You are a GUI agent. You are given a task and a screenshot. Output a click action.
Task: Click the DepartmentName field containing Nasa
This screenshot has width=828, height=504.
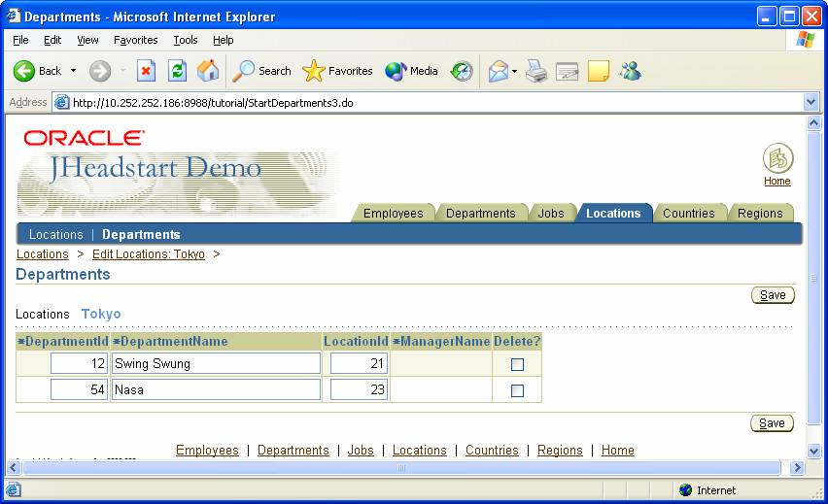coord(216,389)
